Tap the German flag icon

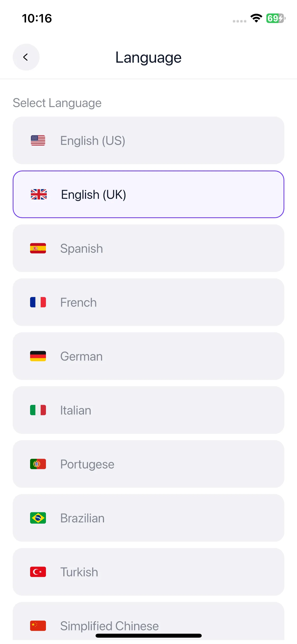38,356
